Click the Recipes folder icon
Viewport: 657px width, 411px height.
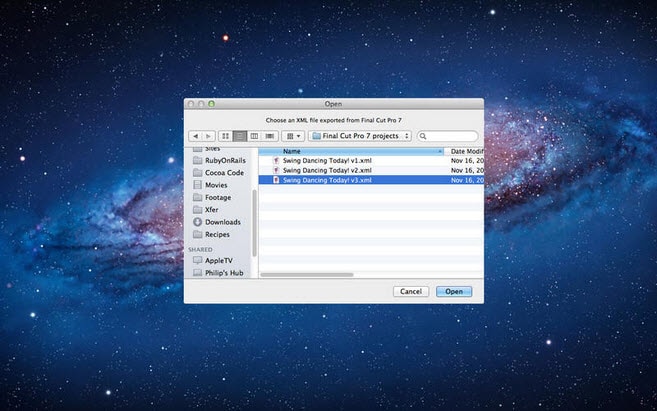click(x=198, y=235)
